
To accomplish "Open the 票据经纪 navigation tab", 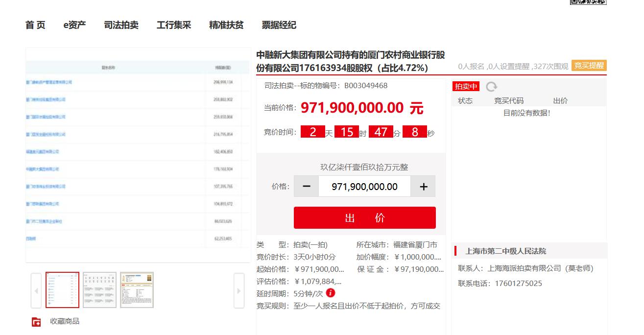I will click(279, 25).
